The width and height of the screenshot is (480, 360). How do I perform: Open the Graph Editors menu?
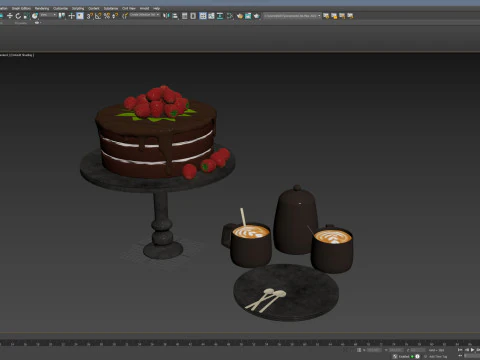point(21,8)
